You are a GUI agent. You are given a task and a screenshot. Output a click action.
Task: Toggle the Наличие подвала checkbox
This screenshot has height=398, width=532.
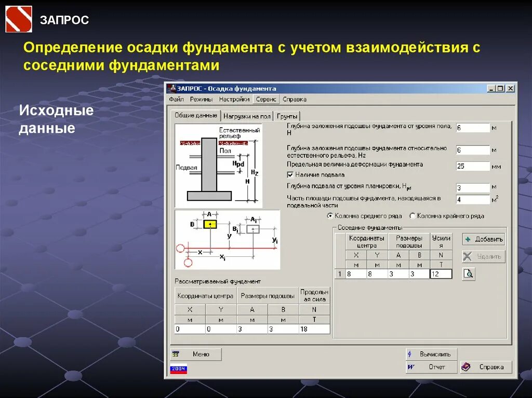(290, 175)
